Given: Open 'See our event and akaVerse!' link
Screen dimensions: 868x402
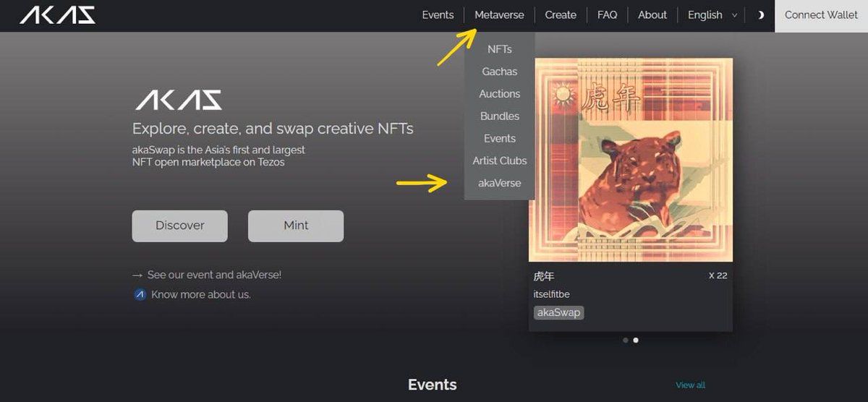Looking at the screenshot, I should pyautogui.click(x=214, y=275).
